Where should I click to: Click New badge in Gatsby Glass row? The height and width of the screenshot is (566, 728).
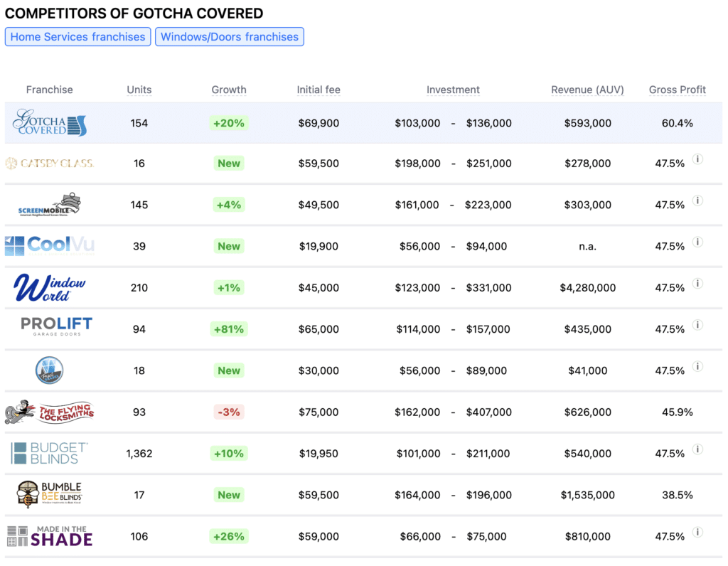(229, 164)
